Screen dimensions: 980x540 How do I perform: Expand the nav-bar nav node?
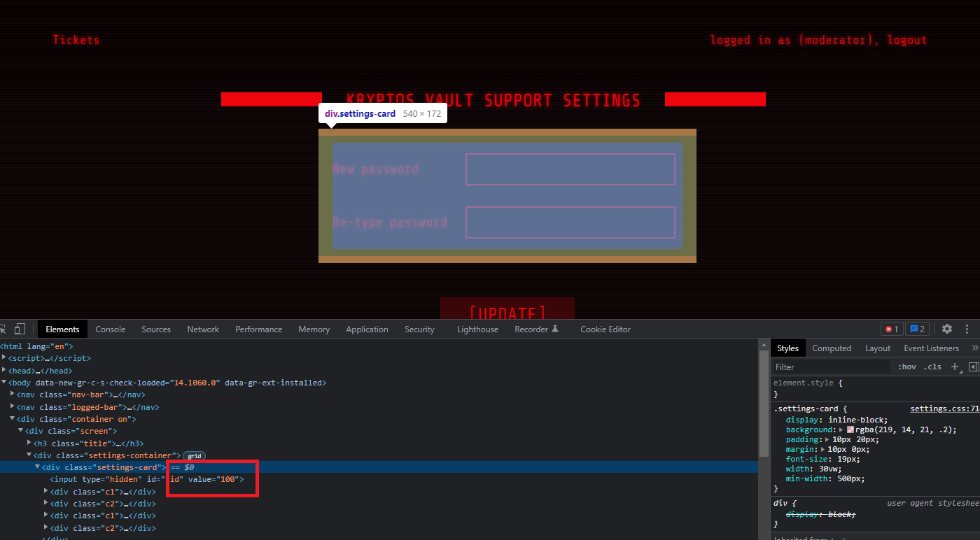coord(13,394)
